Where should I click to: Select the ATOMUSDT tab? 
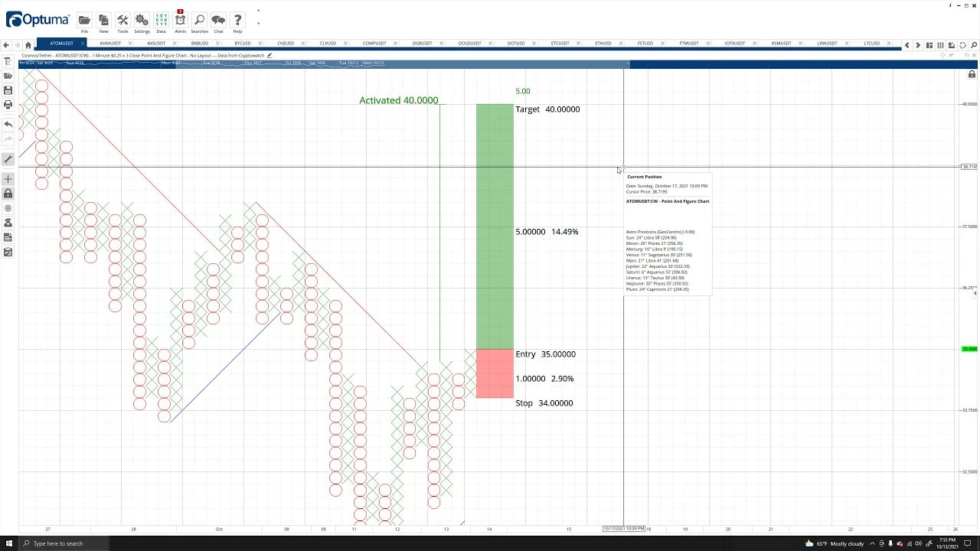click(61, 44)
